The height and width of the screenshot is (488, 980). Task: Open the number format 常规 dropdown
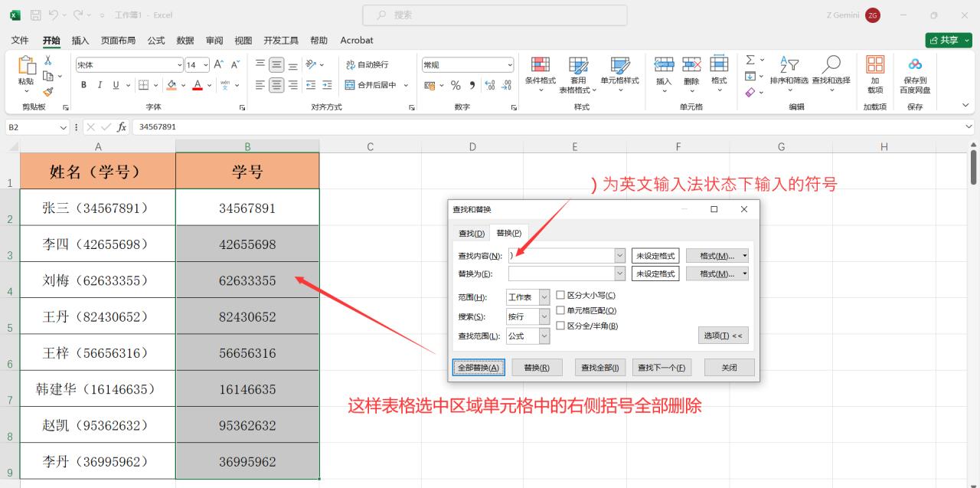point(510,65)
